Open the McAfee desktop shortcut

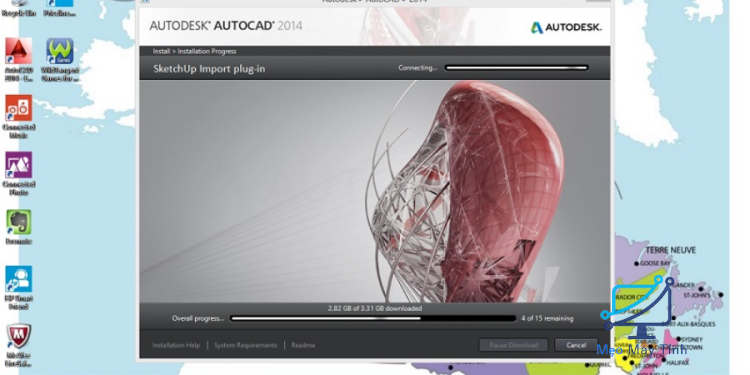coord(19,345)
